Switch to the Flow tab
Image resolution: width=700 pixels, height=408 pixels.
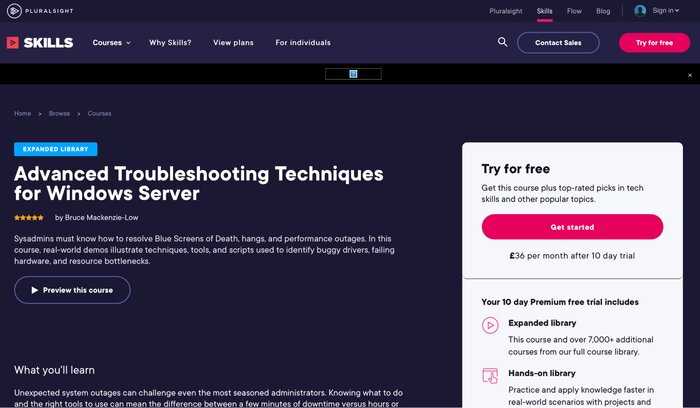[x=574, y=11]
